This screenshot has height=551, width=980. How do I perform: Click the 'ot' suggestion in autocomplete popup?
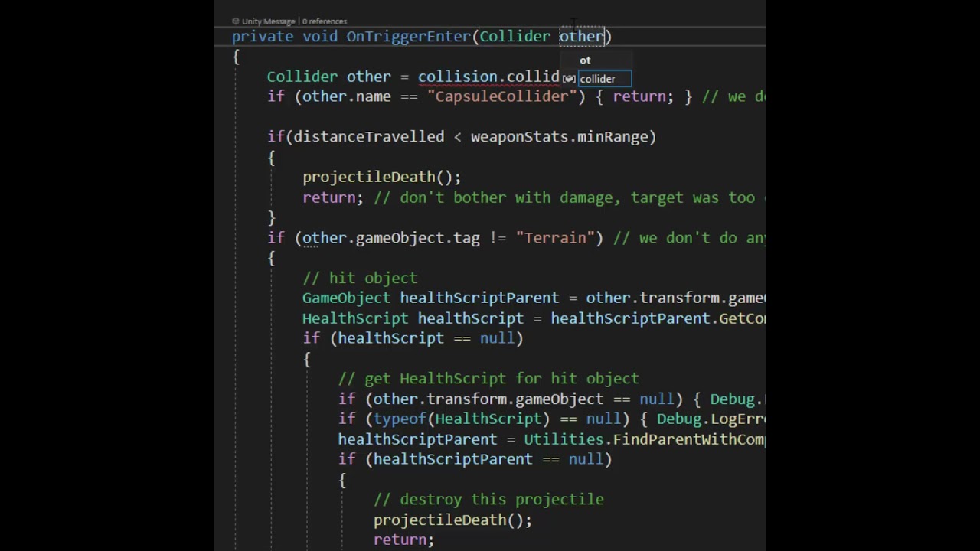coord(585,60)
